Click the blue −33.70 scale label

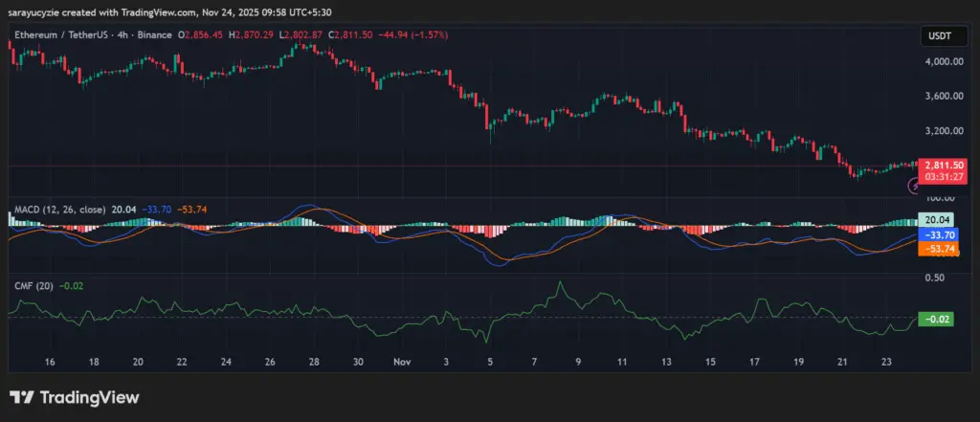[936, 235]
